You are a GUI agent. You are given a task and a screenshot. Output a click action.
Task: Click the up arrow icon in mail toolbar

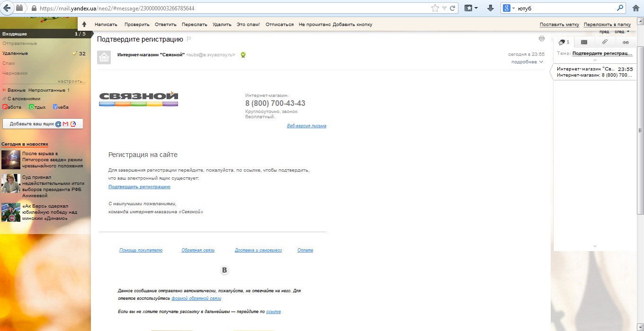click(84, 24)
